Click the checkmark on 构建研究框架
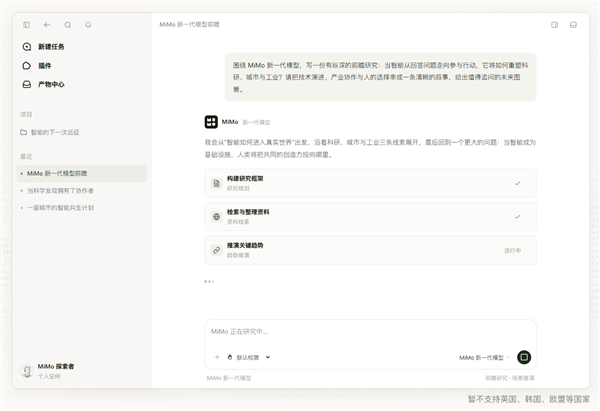This screenshot has height=411, width=600. 517,183
